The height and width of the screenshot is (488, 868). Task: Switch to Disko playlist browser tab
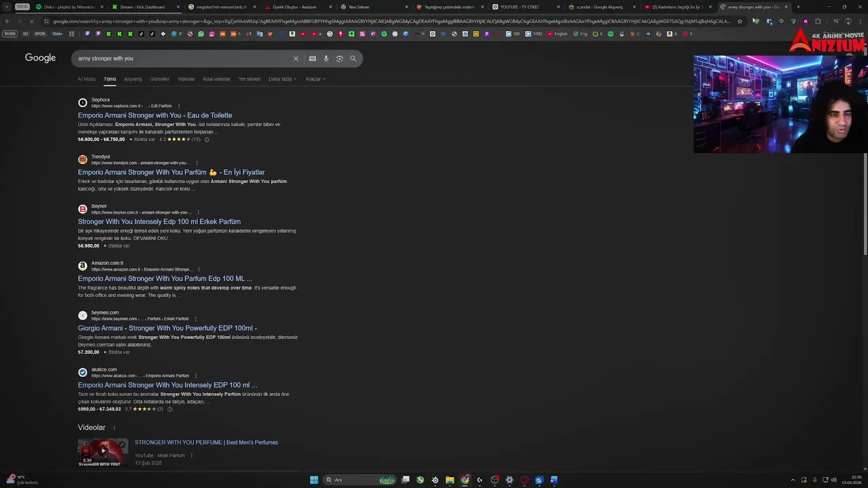click(x=69, y=7)
